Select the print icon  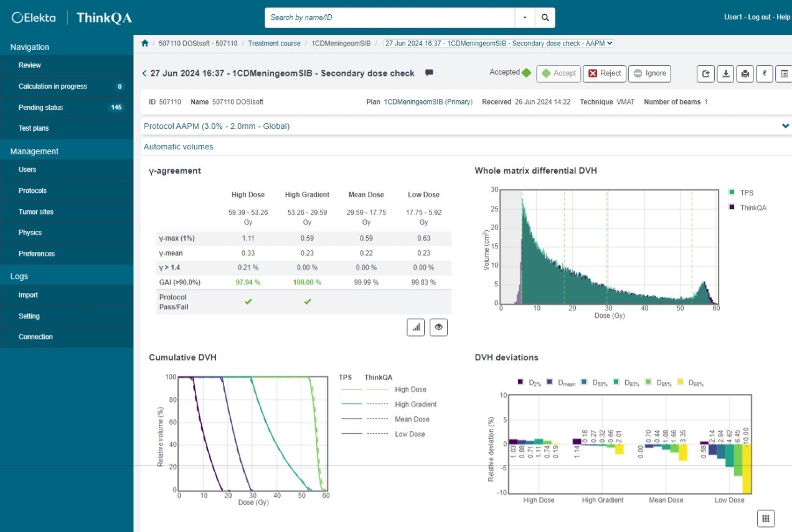[745, 73]
